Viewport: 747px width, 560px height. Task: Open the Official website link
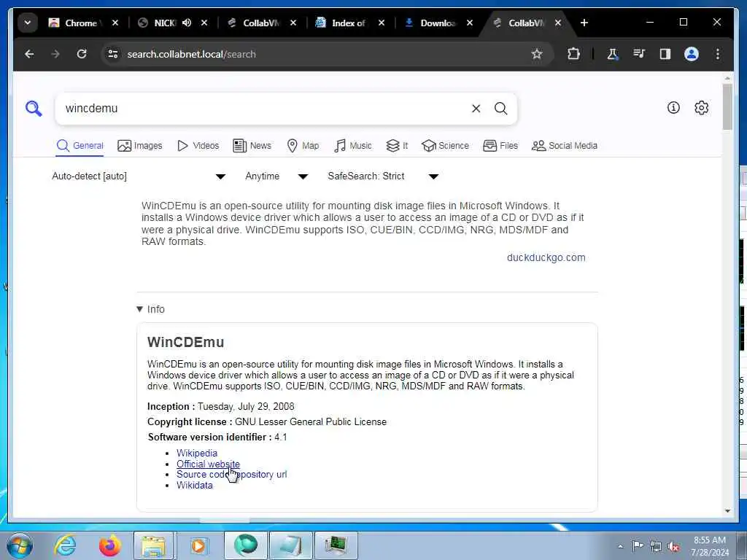pos(208,464)
